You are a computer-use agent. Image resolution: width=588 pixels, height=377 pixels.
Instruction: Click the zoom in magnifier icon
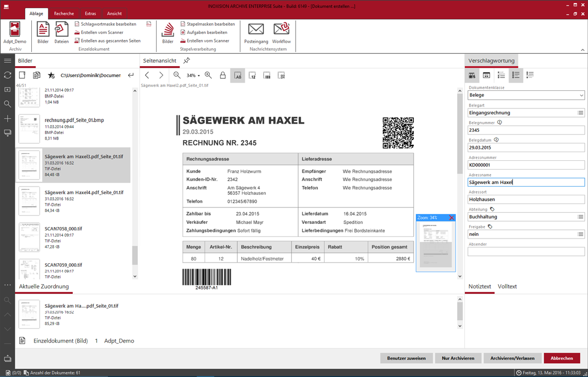(x=208, y=76)
